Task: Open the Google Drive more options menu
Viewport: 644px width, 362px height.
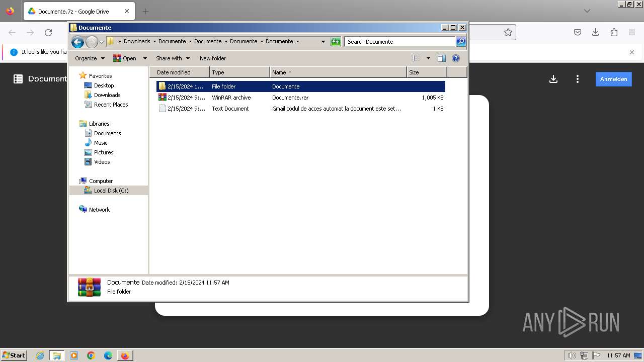Action: click(x=578, y=79)
